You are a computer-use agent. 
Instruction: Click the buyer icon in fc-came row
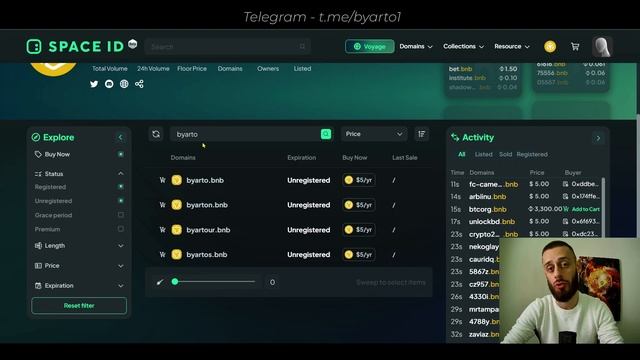click(x=565, y=184)
